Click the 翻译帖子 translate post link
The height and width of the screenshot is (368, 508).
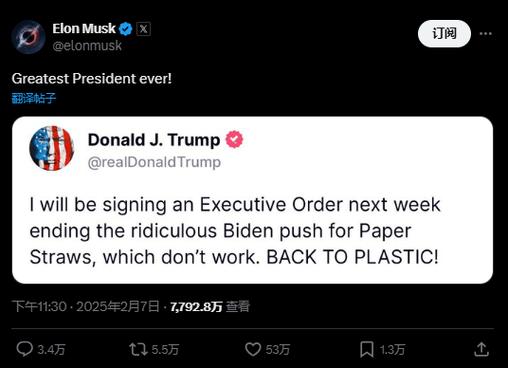tap(34, 98)
